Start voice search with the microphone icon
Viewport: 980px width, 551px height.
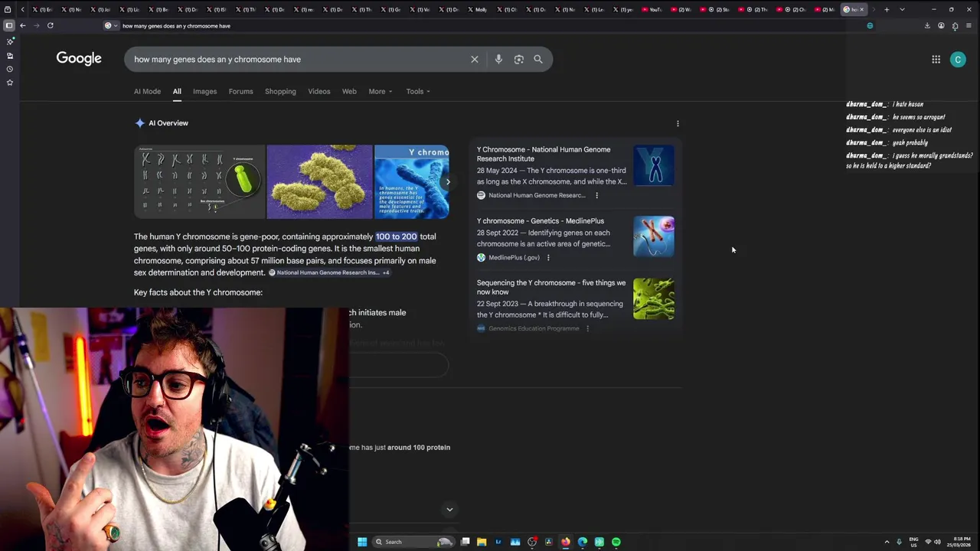click(498, 59)
